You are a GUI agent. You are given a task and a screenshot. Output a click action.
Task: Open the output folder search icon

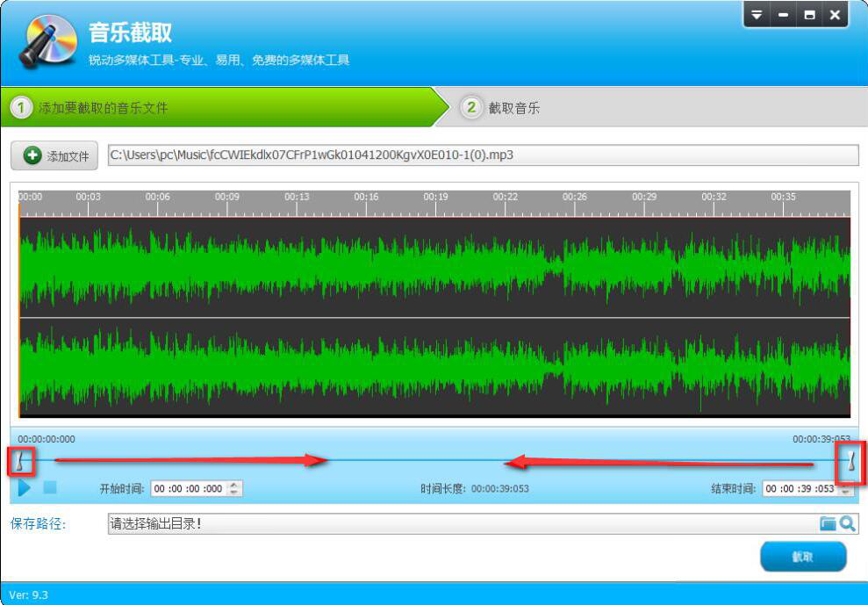point(847,523)
